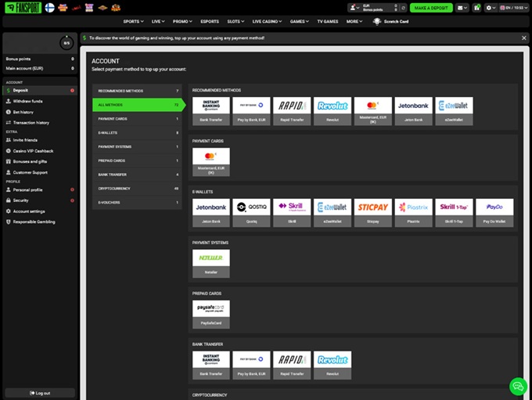Pick PaysafeCard prepaid card option
Image resolution: width=532 pixels, height=400 pixels.
pos(211,312)
